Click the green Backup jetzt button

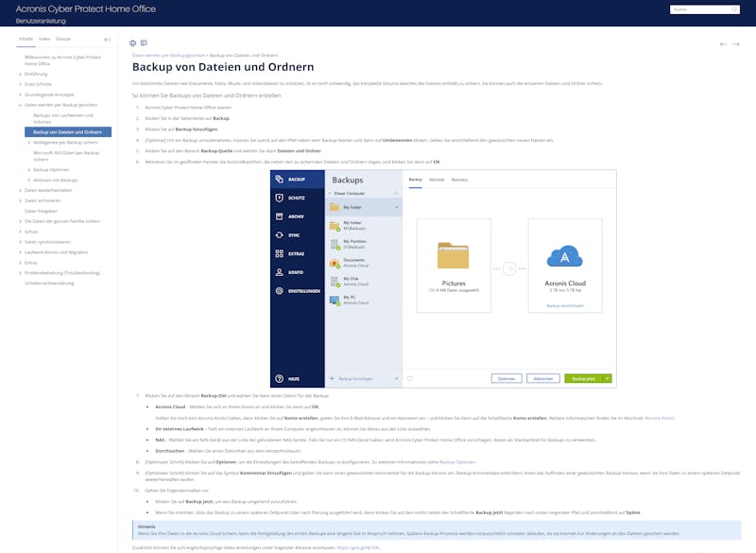[583, 378]
